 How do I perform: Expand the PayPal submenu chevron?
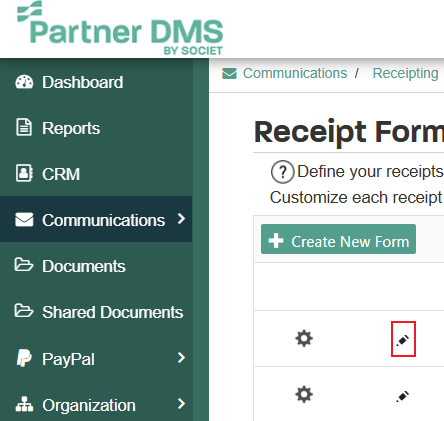[x=181, y=358]
